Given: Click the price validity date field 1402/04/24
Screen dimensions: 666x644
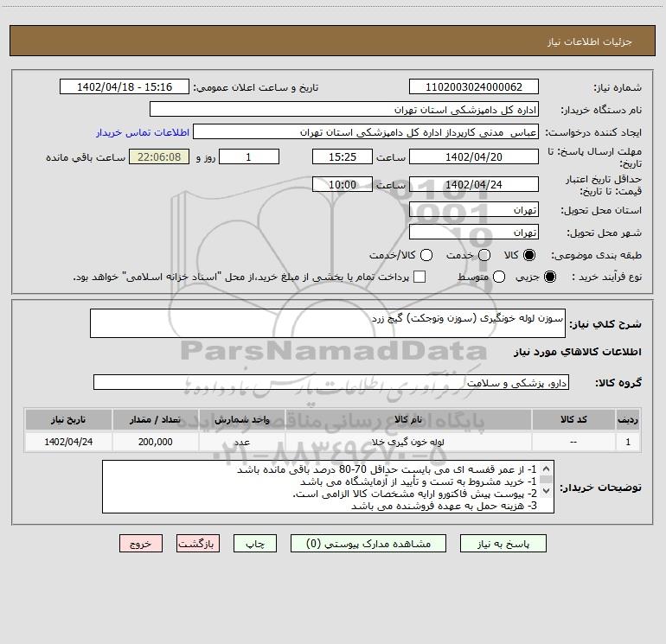Looking at the screenshot, I should 474,184.
